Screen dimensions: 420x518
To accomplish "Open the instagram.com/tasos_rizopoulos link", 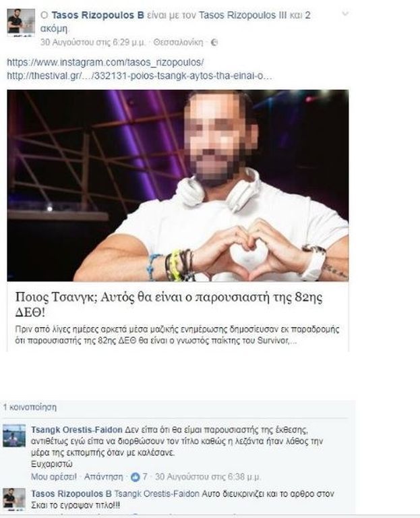I will pyautogui.click(x=105, y=62).
